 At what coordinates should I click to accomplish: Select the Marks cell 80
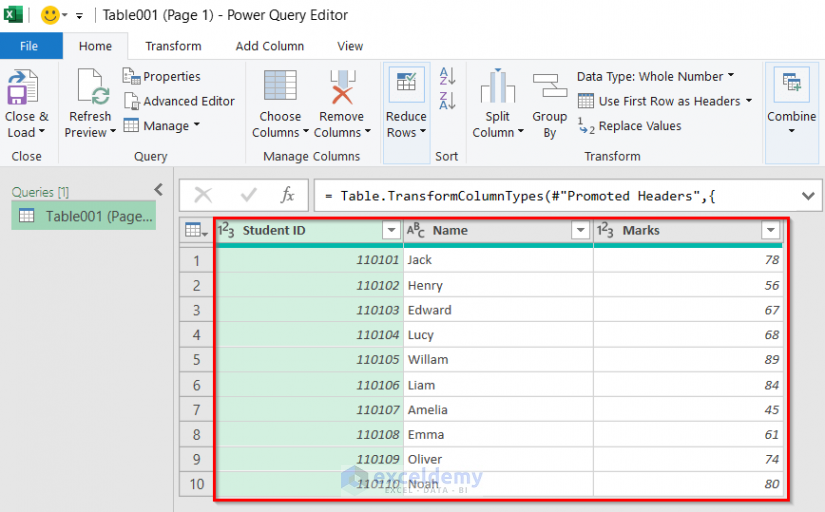click(x=688, y=484)
